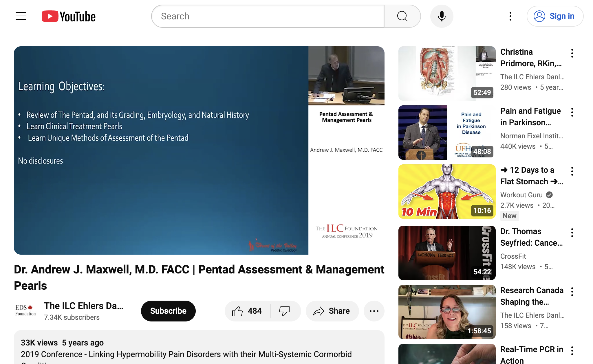This screenshot has height=364, width=593.
Task: Open Research Canada video thumbnail
Action: tap(447, 312)
